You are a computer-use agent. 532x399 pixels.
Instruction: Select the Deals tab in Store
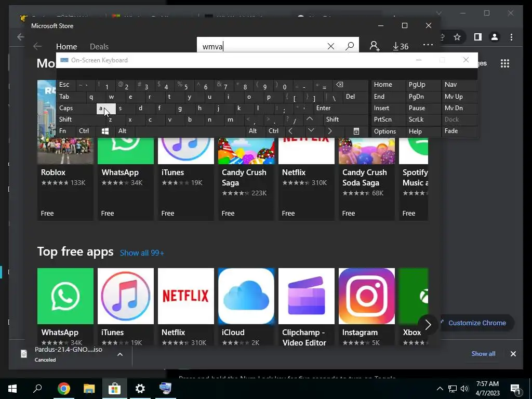click(99, 46)
